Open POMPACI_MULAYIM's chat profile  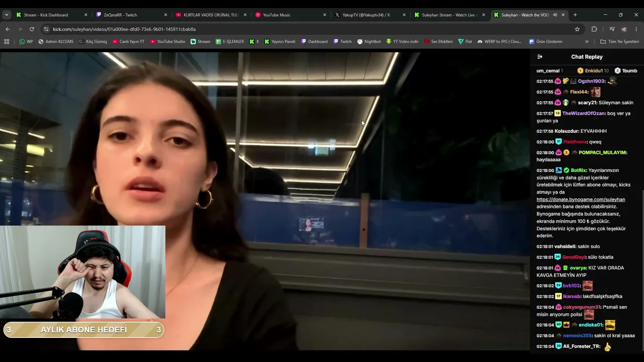[603, 152]
